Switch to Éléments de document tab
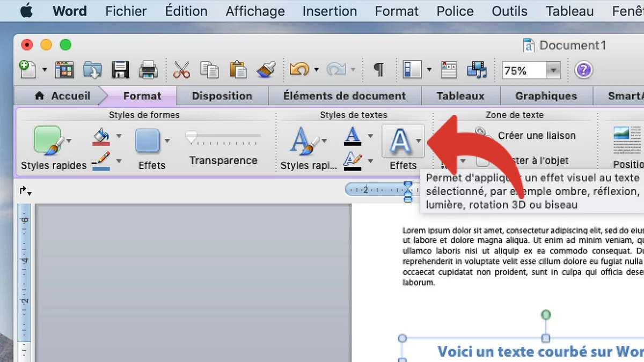This screenshot has width=644, height=362. (345, 96)
